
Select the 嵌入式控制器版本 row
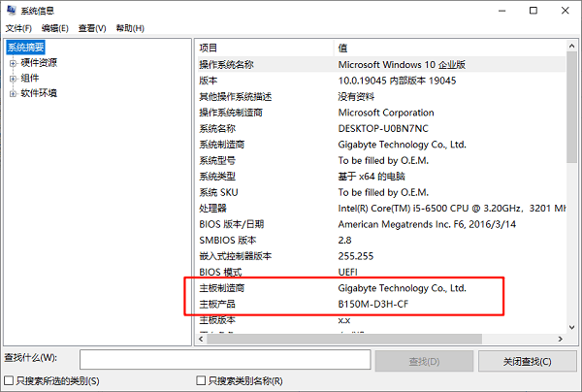coord(380,256)
